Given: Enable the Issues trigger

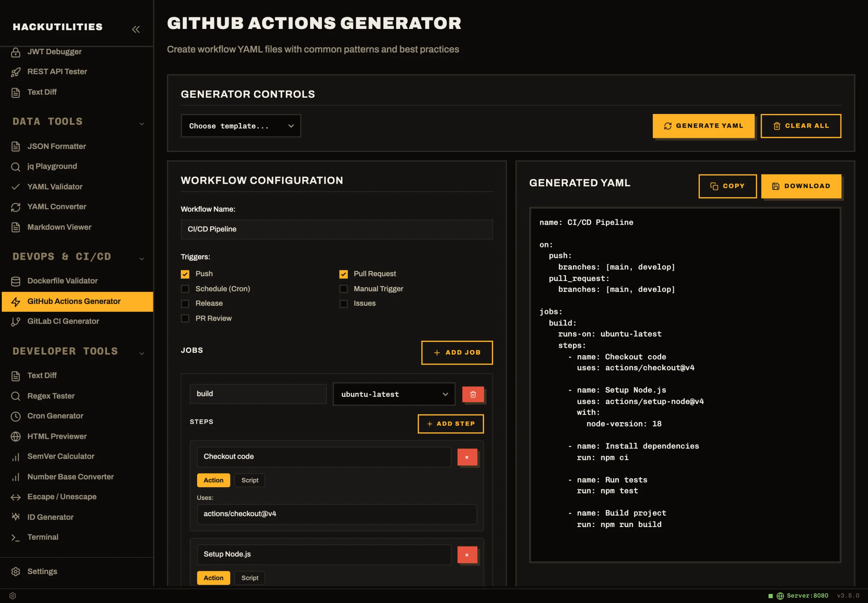Looking at the screenshot, I should pos(343,303).
